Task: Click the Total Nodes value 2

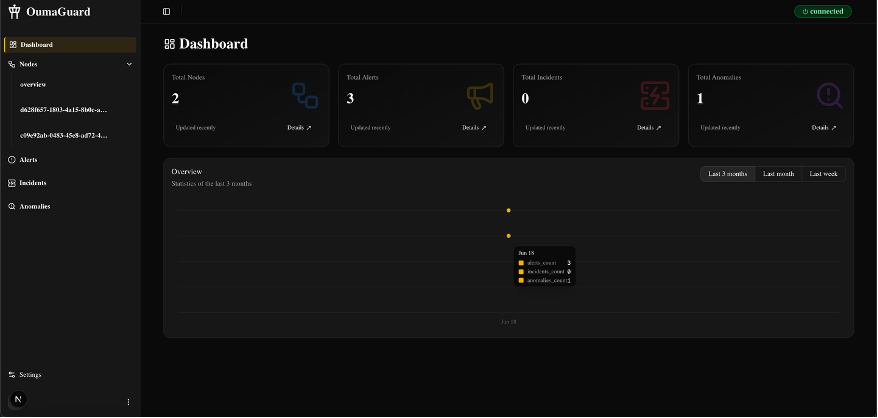Action: click(175, 99)
